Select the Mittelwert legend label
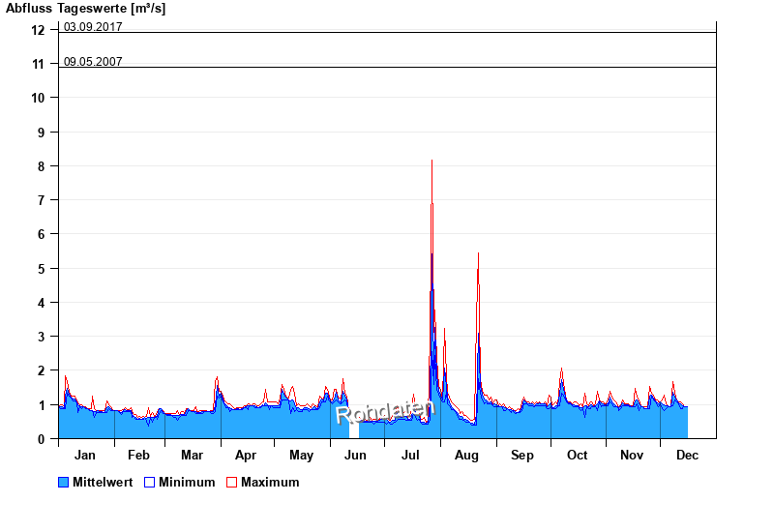This screenshot has width=774, height=532. pyautogui.click(x=104, y=482)
